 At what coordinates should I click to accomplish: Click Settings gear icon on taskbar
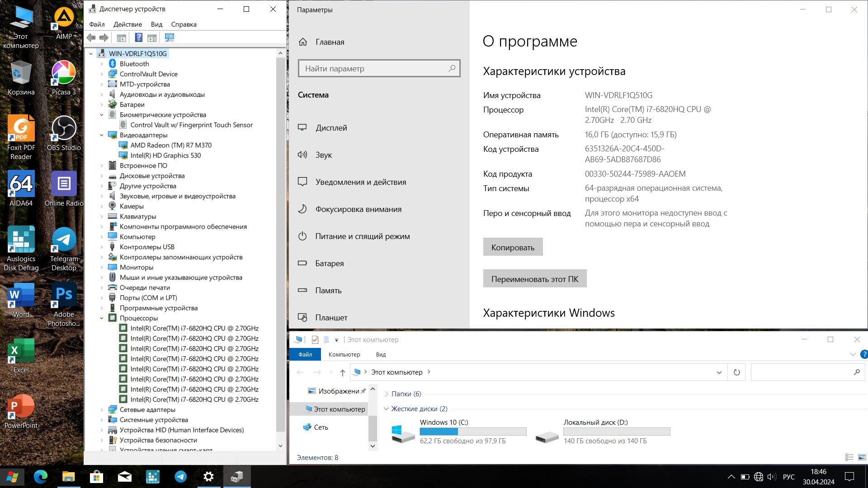(208, 476)
